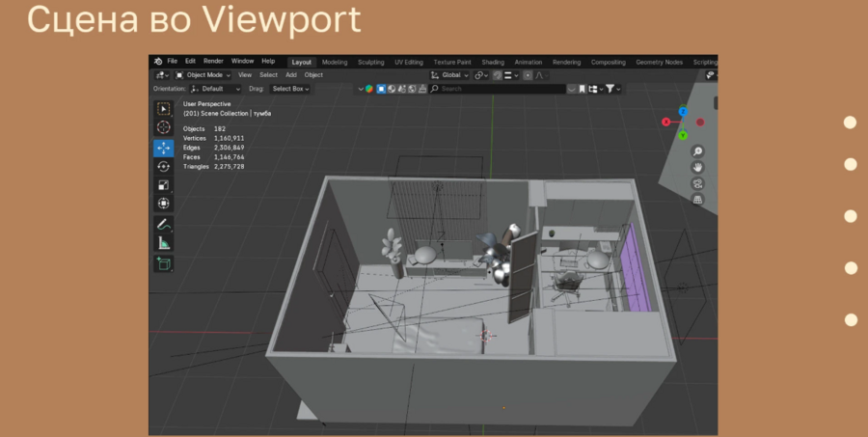The image size is (868, 437).
Task: Click the viewport zoom magnifier icon
Action: tap(697, 151)
